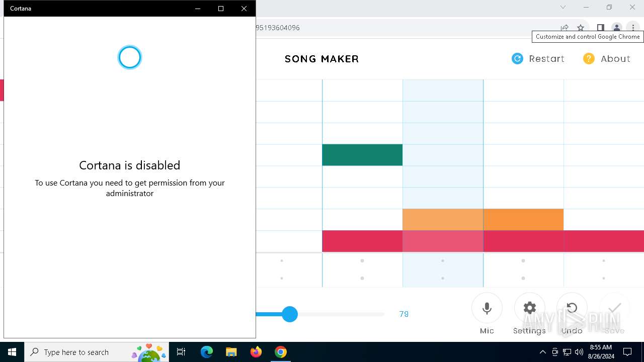Maximize the Cortana window

221,9
